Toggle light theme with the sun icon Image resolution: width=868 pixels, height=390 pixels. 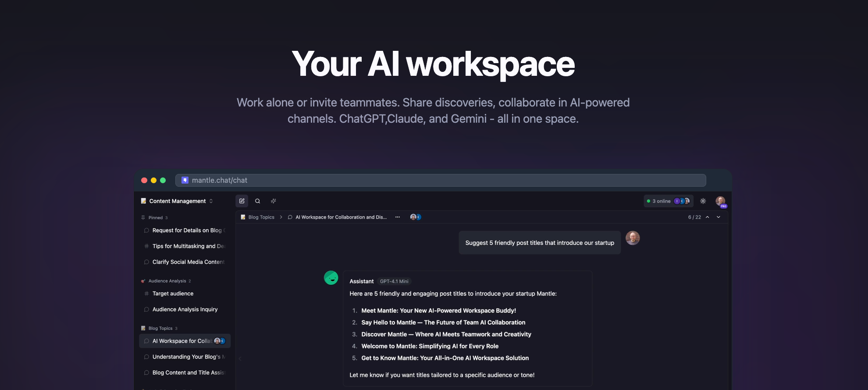[703, 201]
